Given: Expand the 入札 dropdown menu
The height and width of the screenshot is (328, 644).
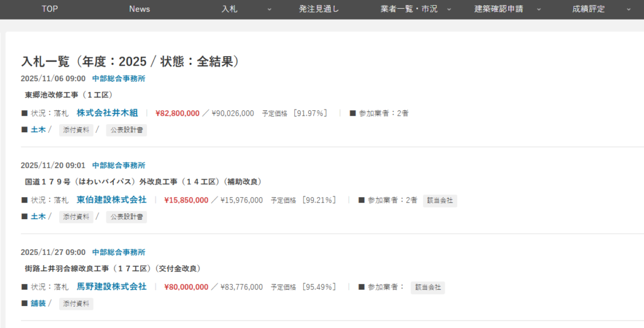Looking at the screenshot, I should (229, 9).
